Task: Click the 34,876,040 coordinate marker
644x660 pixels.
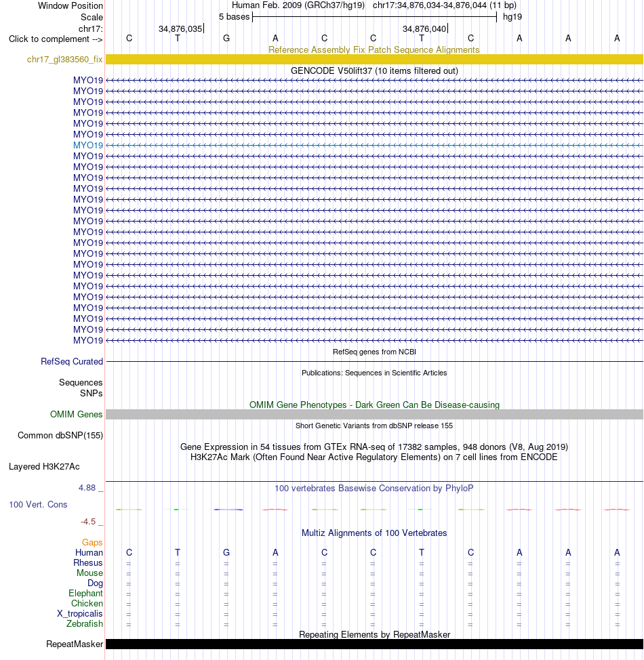Action: [424, 28]
